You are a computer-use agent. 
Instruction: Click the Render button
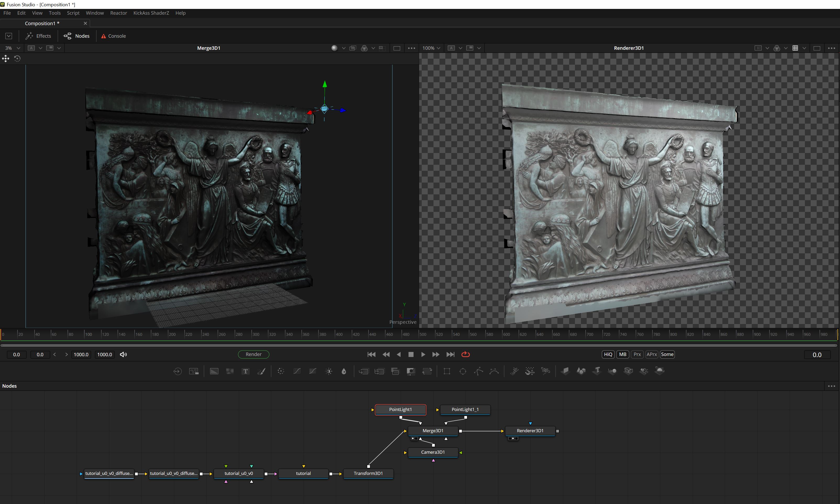point(254,354)
